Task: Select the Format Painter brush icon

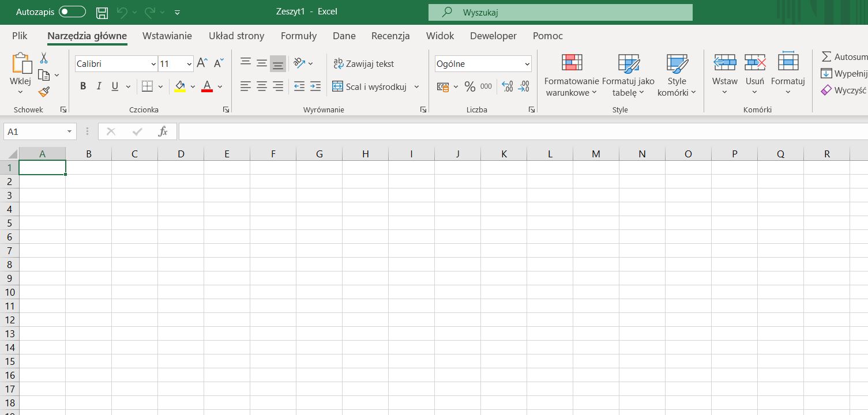Action: pos(44,91)
